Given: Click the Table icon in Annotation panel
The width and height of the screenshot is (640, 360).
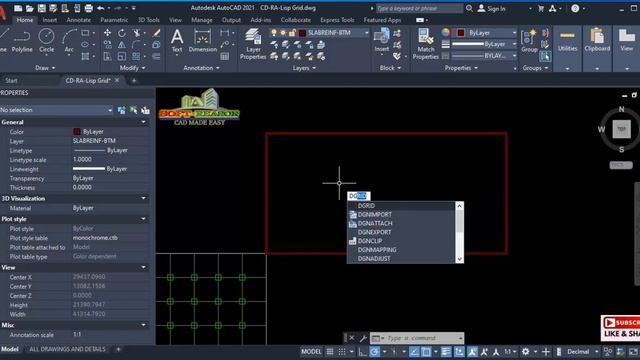Looking at the screenshot, I should [x=224, y=56].
